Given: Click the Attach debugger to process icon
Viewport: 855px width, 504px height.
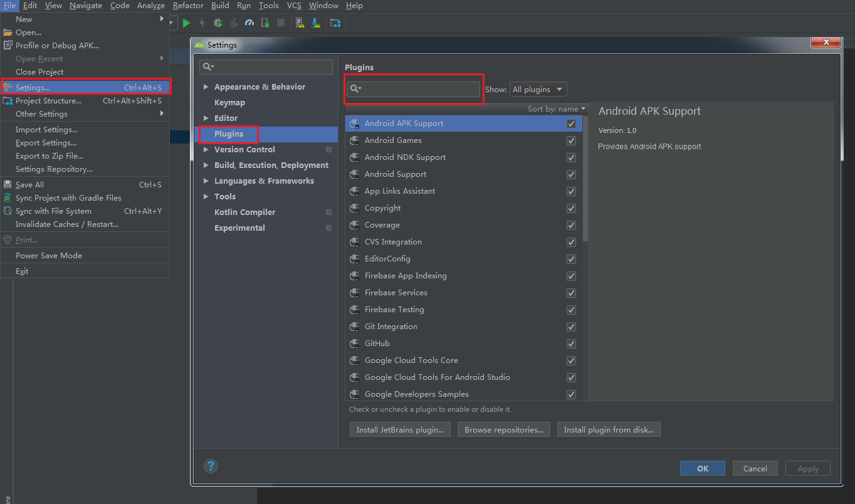Looking at the screenshot, I should [x=265, y=23].
